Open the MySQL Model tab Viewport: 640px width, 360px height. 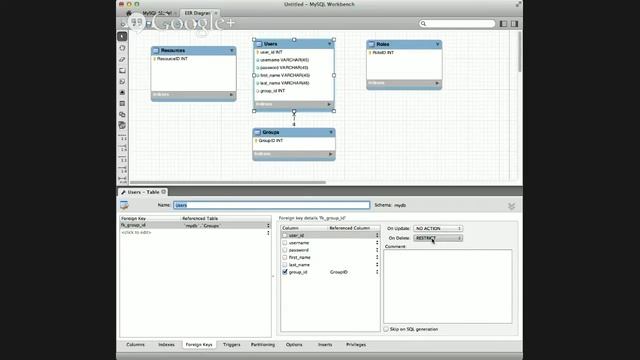click(157, 13)
